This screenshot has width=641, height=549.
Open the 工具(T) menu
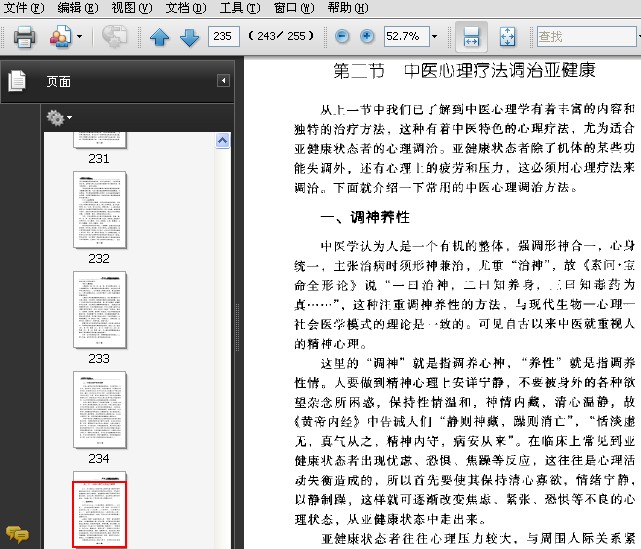tap(238, 8)
